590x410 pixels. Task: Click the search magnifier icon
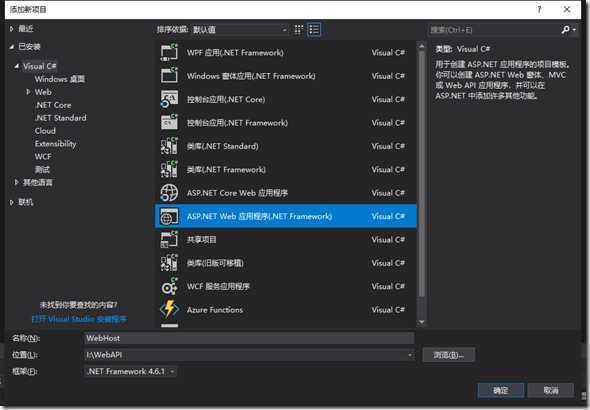coord(565,29)
